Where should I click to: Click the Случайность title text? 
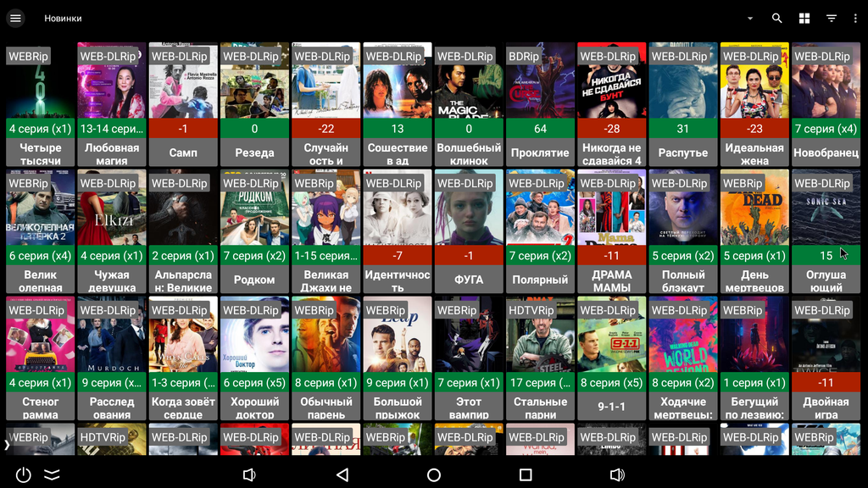tap(326, 154)
